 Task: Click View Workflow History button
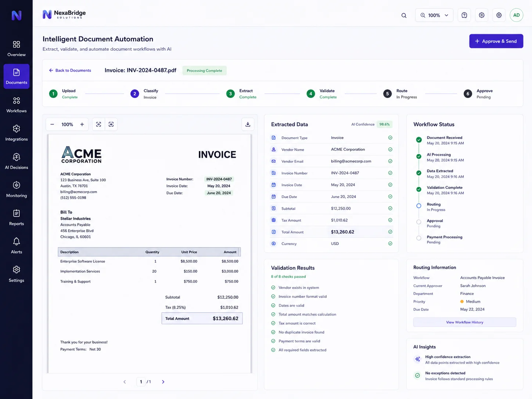click(x=464, y=322)
